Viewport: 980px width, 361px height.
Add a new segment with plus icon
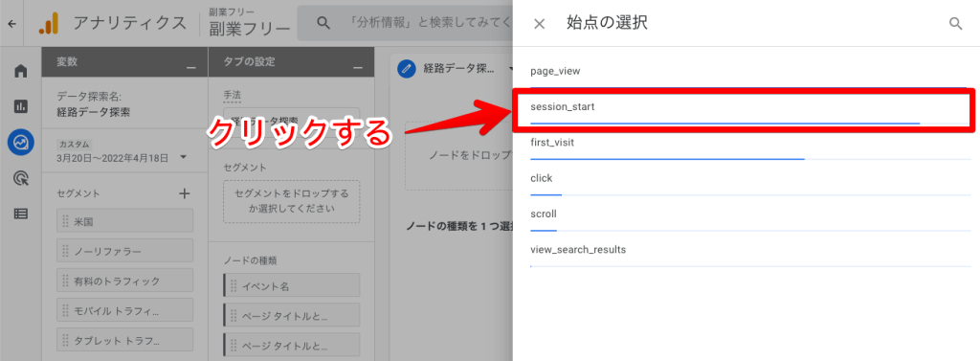(185, 194)
